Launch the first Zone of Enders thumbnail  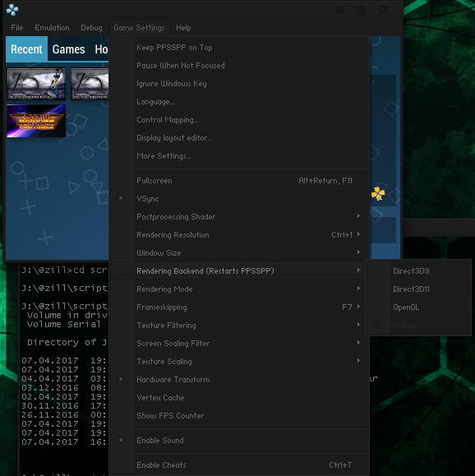pos(36,84)
